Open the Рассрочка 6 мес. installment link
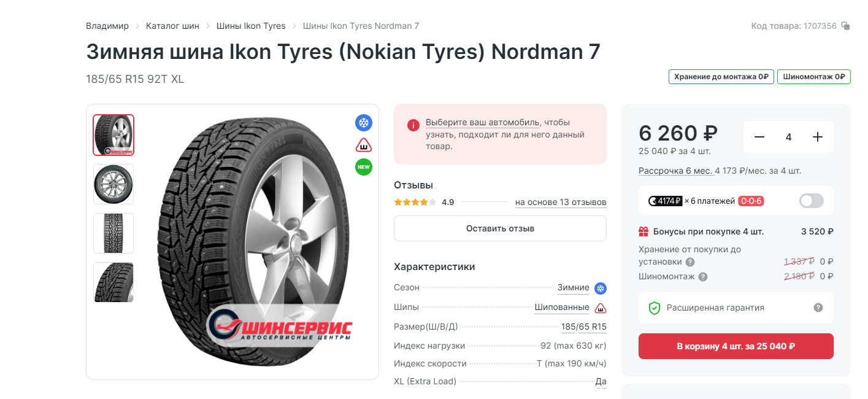The width and height of the screenshot is (868, 399). pos(675,171)
